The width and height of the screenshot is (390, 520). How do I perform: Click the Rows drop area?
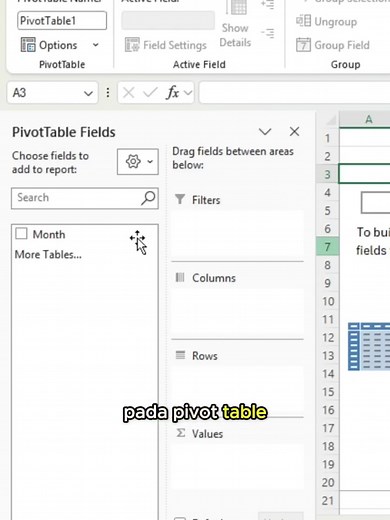click(x=237, y=391)
